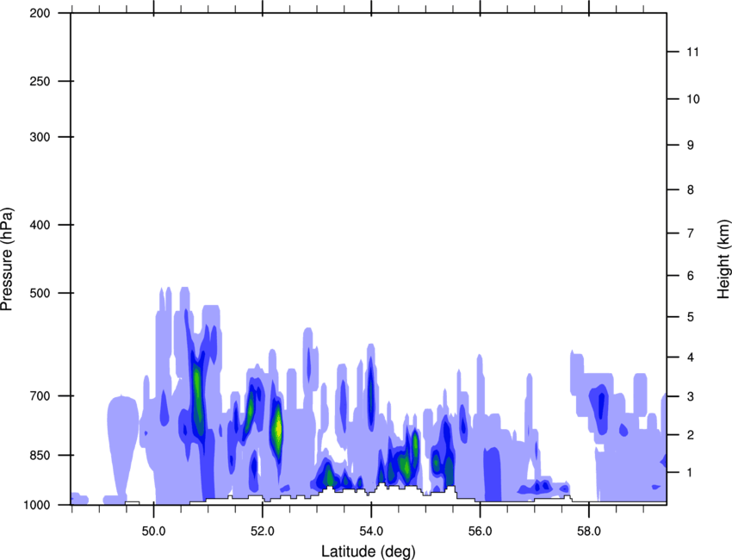732x560 pixels.
Task: Click the 56.0 latitude tick label
Action: pyautogui.click(x=481, y=532)
